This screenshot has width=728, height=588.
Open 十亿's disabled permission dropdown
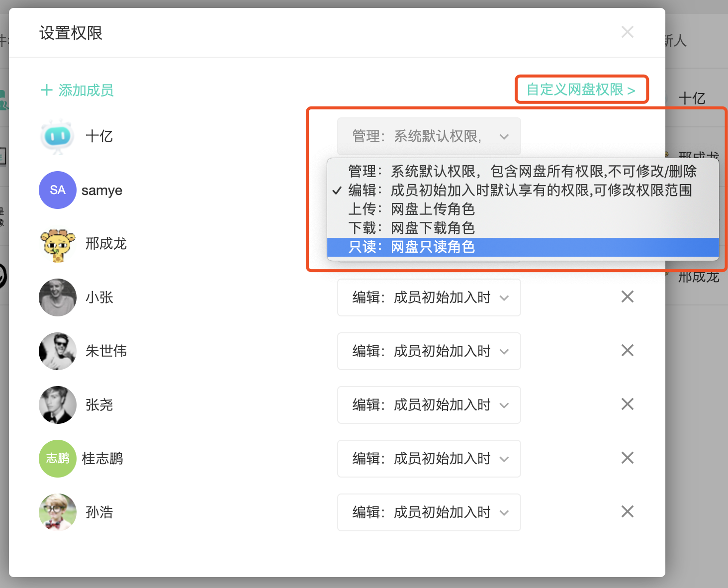[429, 136]
